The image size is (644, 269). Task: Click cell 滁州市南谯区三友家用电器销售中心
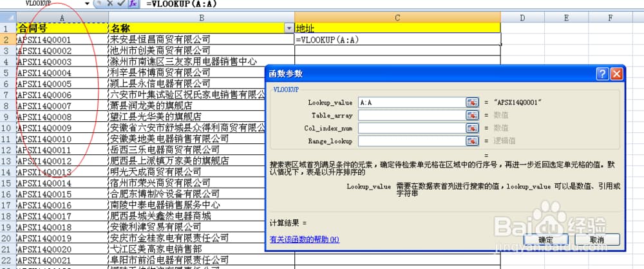point(202,62)
